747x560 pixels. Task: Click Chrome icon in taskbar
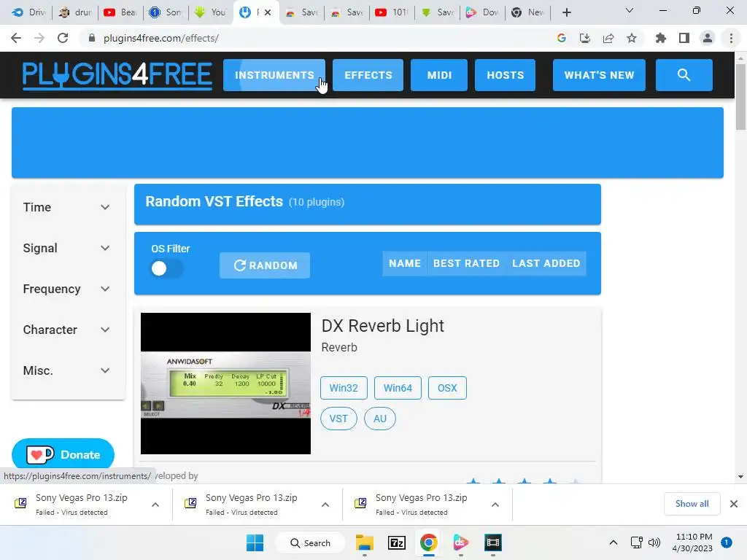coord(429,542)
